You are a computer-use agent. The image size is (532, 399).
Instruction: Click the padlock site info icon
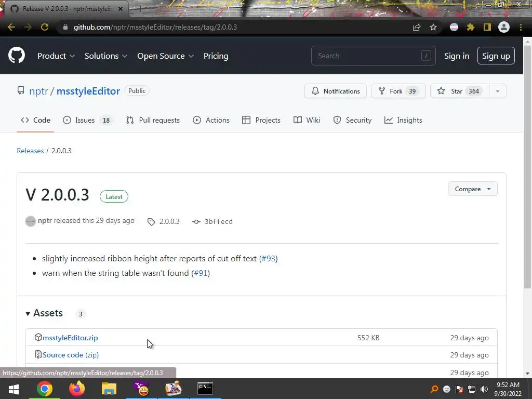65,27
